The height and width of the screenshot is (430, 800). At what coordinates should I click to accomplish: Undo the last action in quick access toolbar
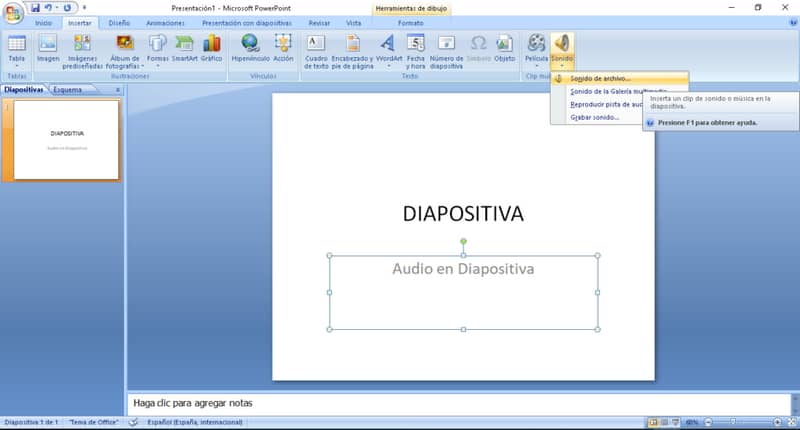coord(48,8)
